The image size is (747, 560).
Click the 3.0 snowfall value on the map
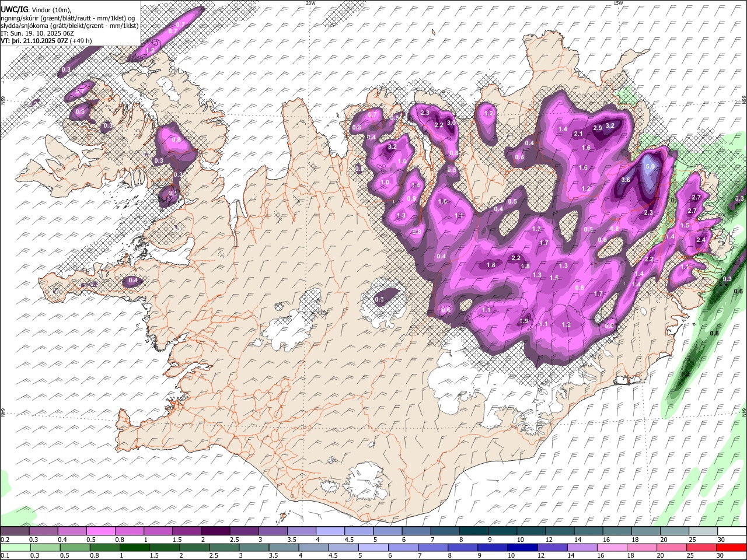pos(451,123)
